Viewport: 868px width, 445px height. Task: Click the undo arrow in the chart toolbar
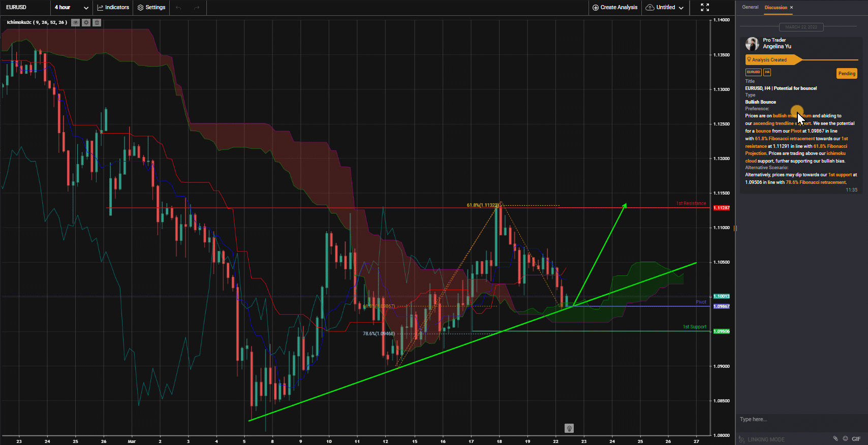coord(178,8)
